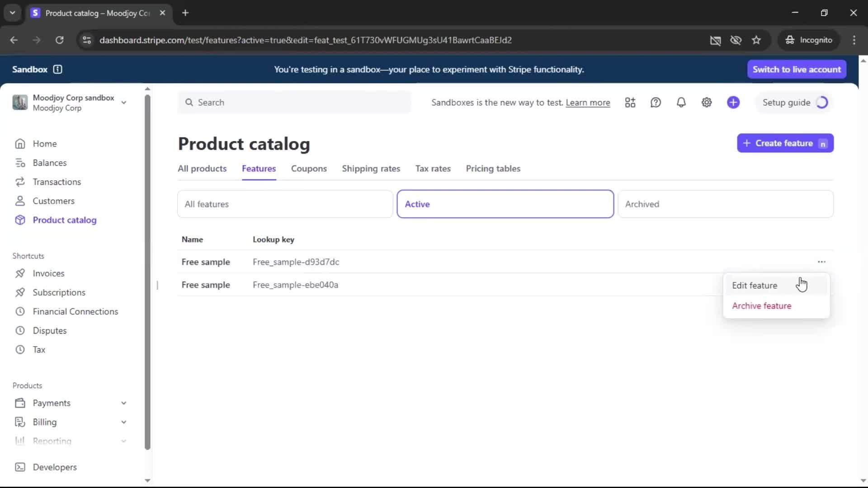Open the Disputes shortcut
The width and height of the screenshot is (868, 488).
(x=49, y=330)
